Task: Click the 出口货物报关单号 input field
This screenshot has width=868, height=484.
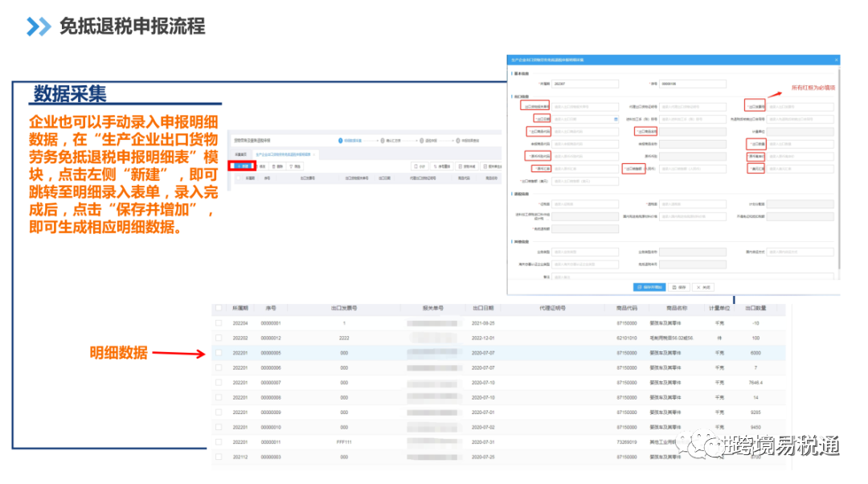Action: pos(585,107)
